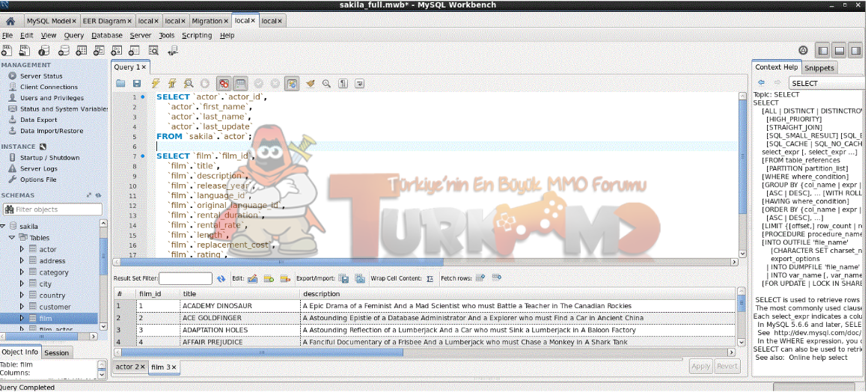Collapse the sakila schema node
The height and width of the screenshot is (392, 868).
pos(3,227)
